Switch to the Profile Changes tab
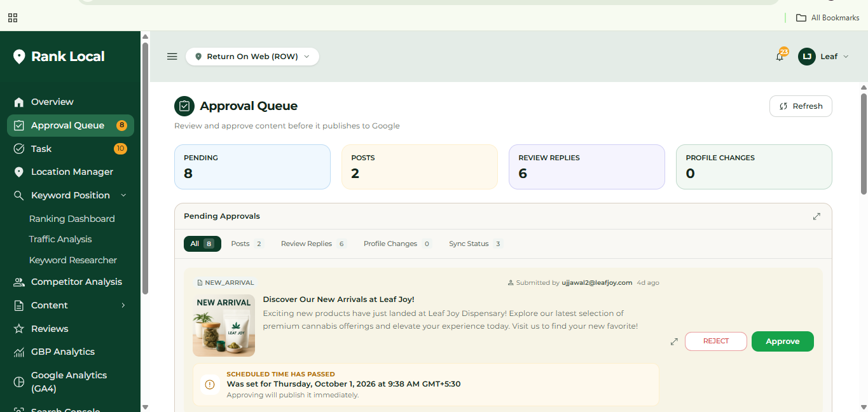The image size is (868, 412). pos(397,244)
